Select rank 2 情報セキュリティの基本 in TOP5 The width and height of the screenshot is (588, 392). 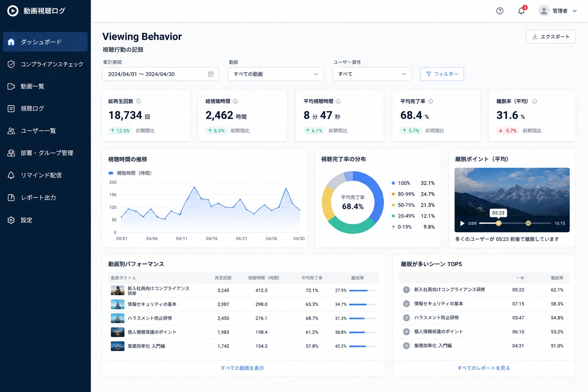click(484, 304)
